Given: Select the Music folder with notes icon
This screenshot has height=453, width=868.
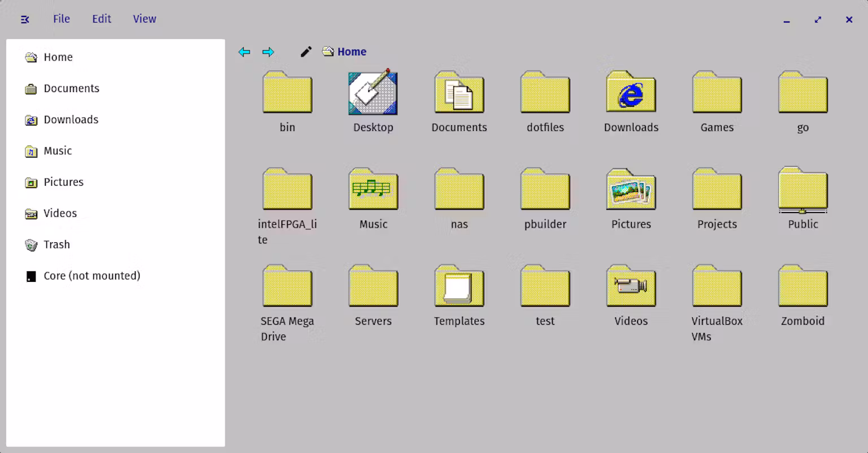Looking at the screenshot, I should click(x=373, y=190).
